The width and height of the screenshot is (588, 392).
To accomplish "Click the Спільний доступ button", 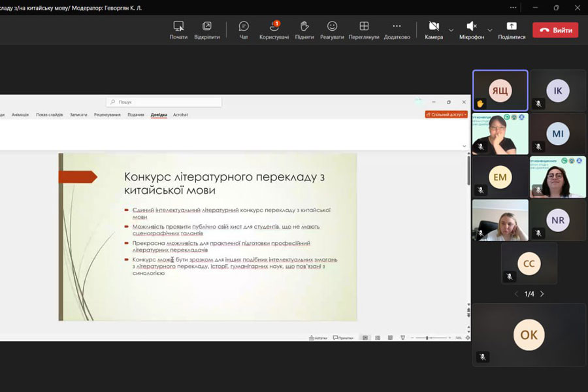I will click(x=446, y=114).
